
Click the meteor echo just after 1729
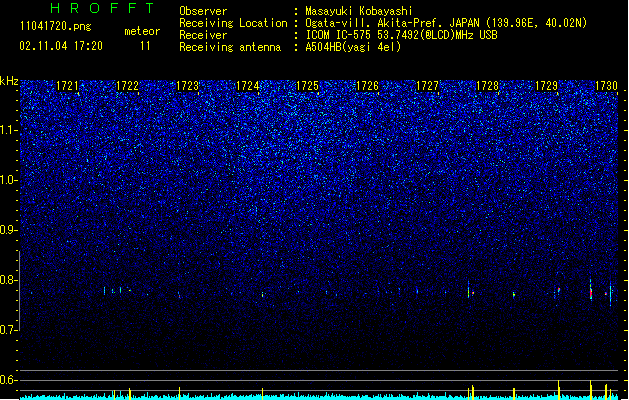558,290
